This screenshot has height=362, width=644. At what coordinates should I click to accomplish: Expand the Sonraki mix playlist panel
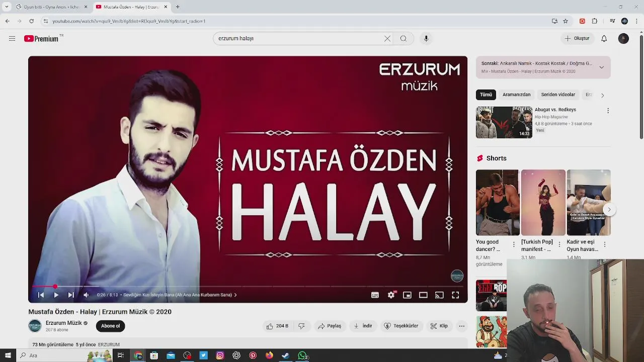point(601,67)
